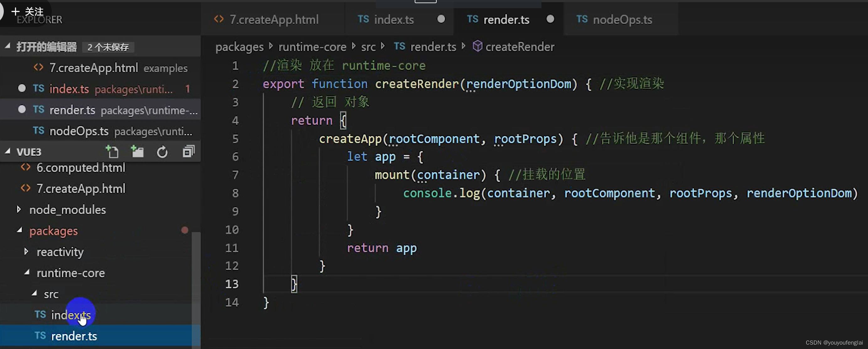Click src in the breadcrumb path
868x349 pixels.
368,47
